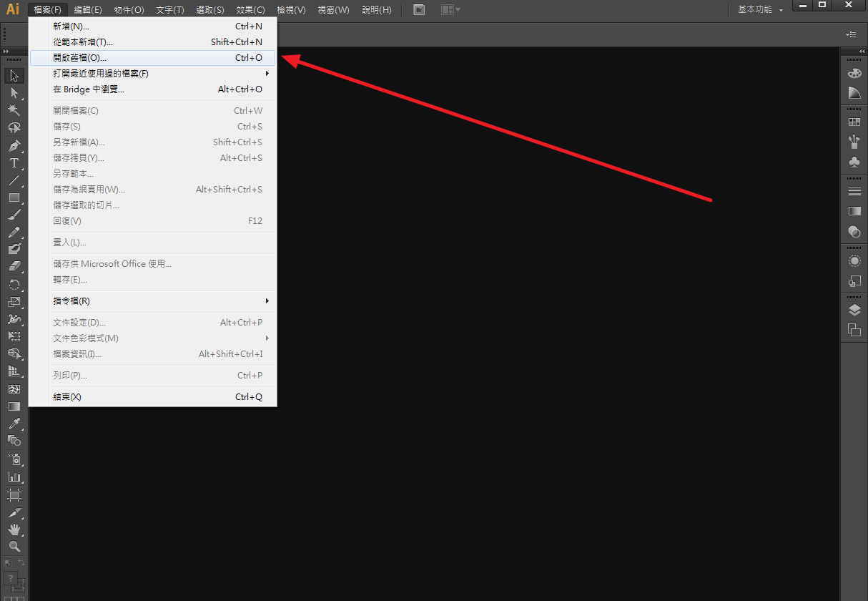Open the Brushes panel icon
Screen dimensions: 868x601
pyautogui.click(x=854, y=142)
